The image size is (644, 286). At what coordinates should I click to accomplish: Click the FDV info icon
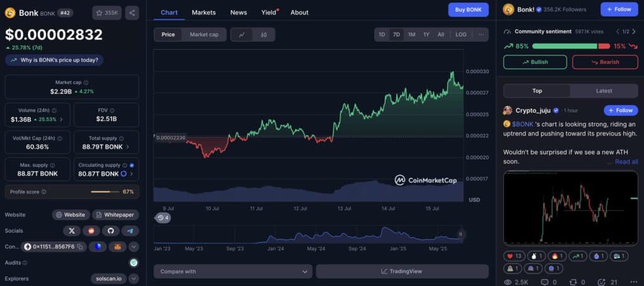(112, 111)
